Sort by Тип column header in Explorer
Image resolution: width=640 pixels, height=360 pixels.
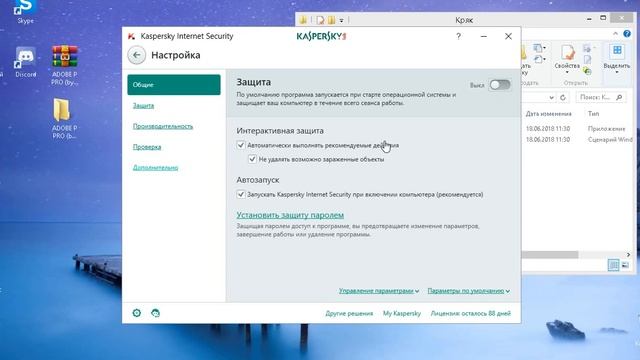click(593, 114)
